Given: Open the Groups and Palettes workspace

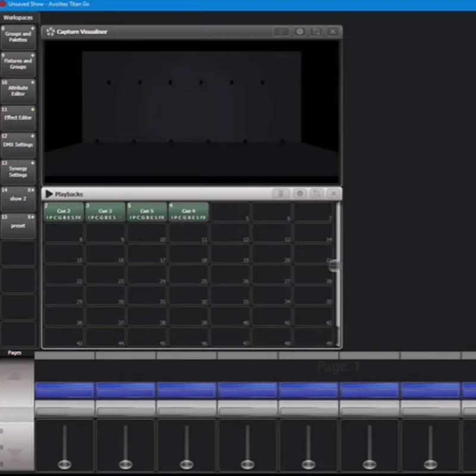Looking at the screenshot, I should [x=18, y=37].
